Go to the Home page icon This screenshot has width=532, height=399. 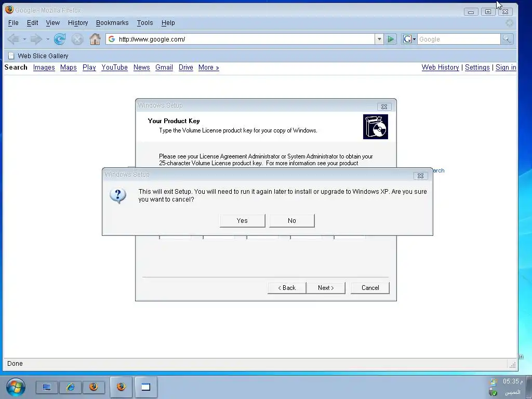[95, 39]
